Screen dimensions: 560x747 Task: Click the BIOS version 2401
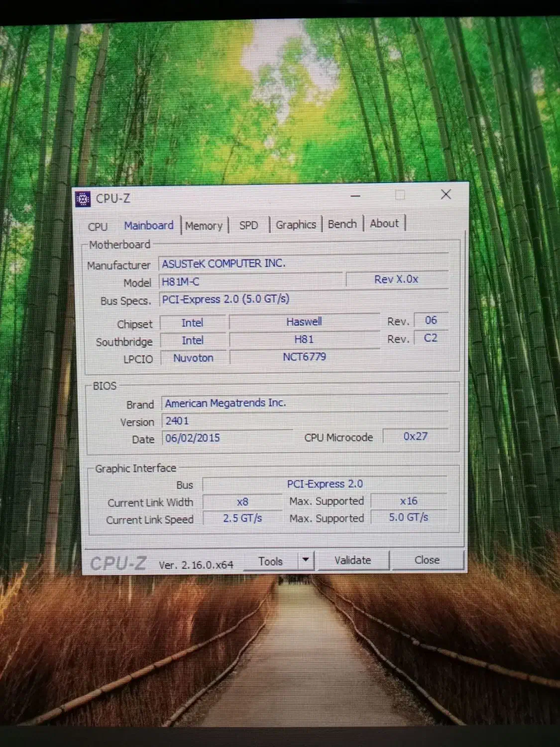305,421
